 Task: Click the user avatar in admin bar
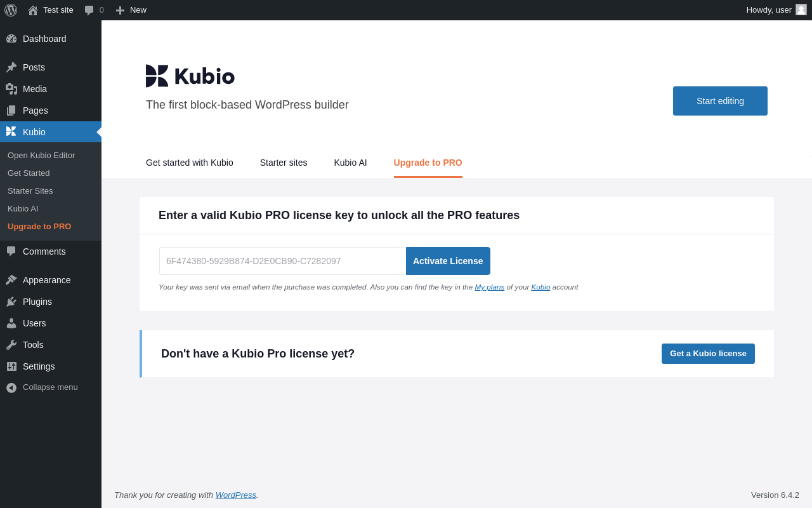[801, 10]
